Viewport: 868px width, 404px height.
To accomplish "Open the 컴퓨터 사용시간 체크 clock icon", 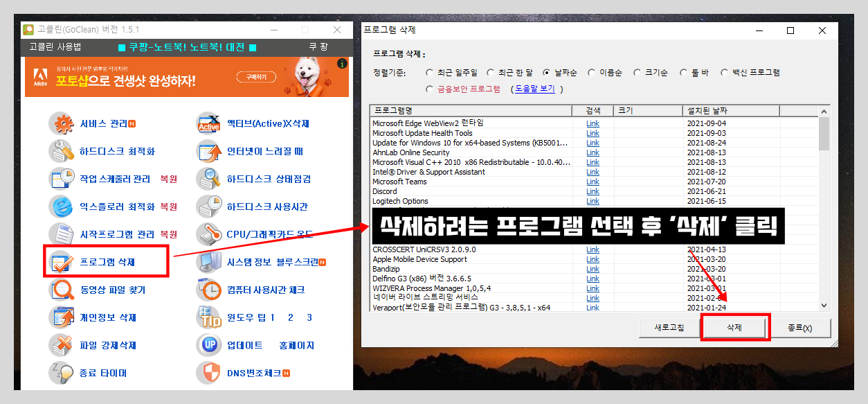I will click(208, 290).
